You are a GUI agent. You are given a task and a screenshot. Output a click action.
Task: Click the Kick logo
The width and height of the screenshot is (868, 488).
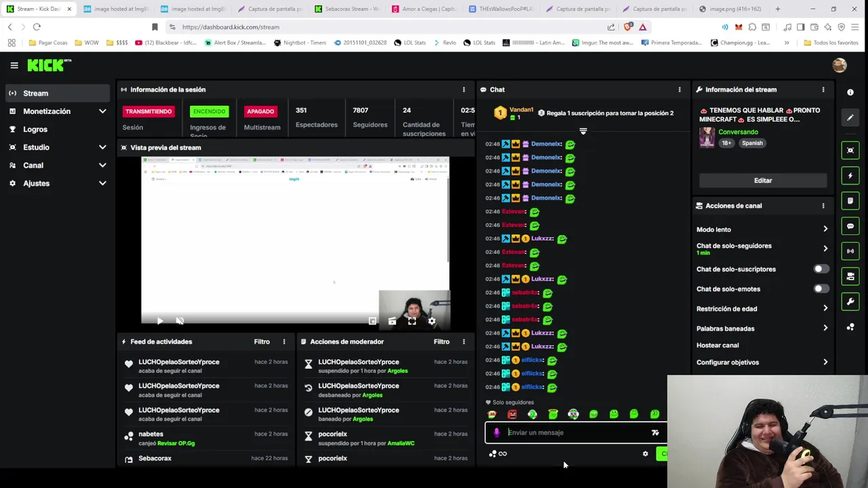click(x=49, y=65)
